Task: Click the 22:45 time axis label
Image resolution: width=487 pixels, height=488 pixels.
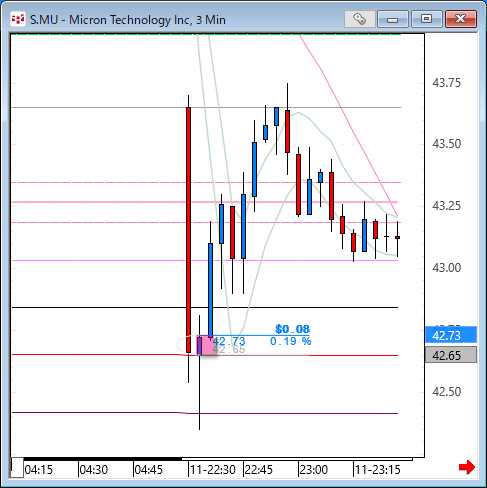Action: coord(259,470)
